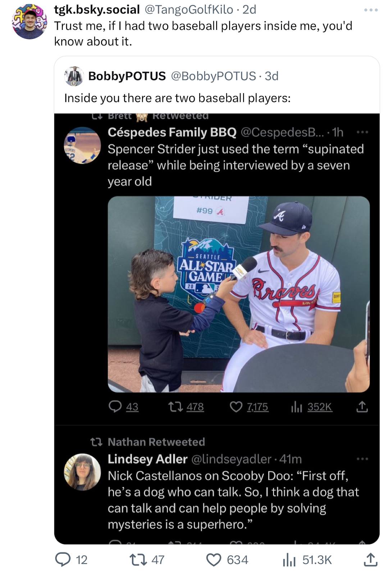
Task: Tap the heart icon with 7,175 likes
Action: click(236, 407)
